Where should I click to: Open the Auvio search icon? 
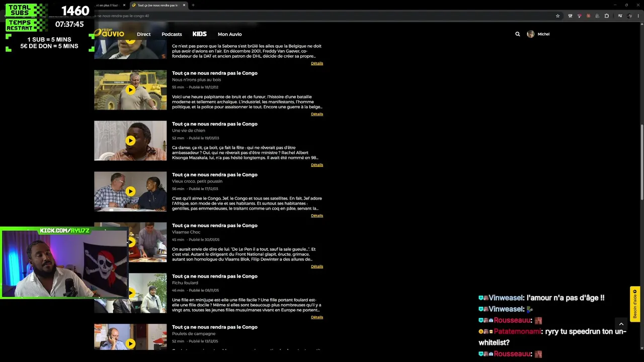click(517, 34)
